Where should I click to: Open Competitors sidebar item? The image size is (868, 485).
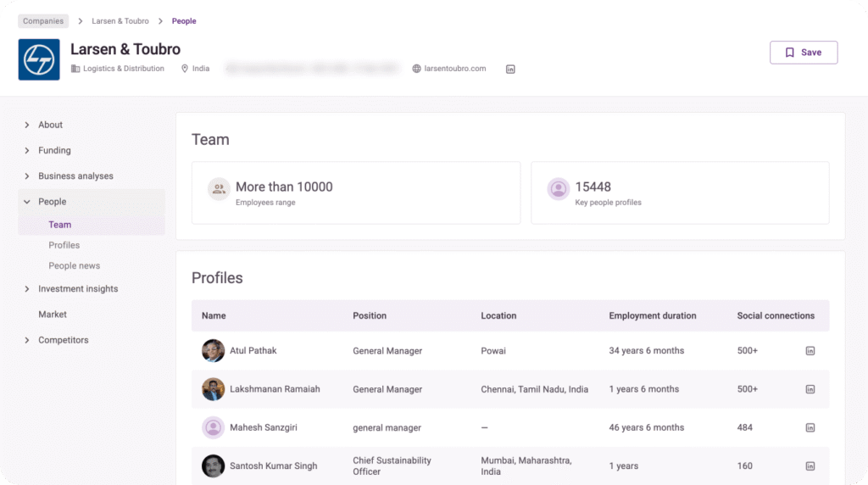tap(63, 340)
